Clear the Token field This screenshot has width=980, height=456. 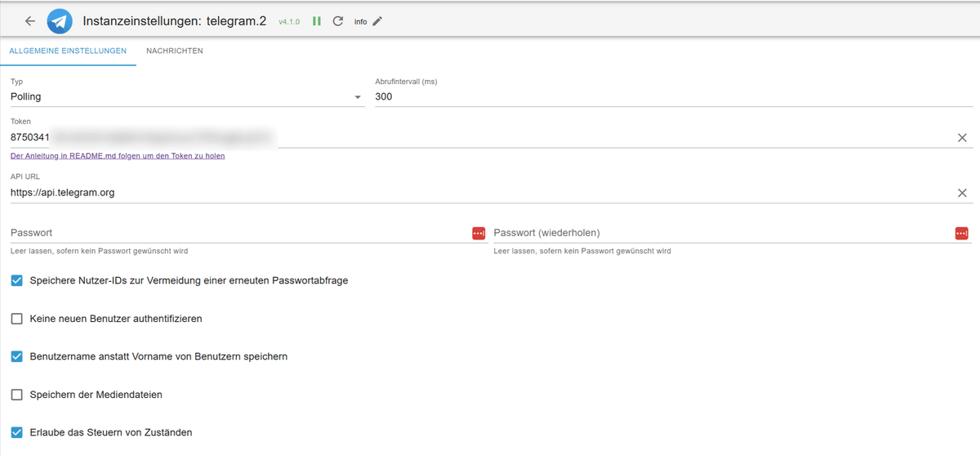tap(962, 137)
